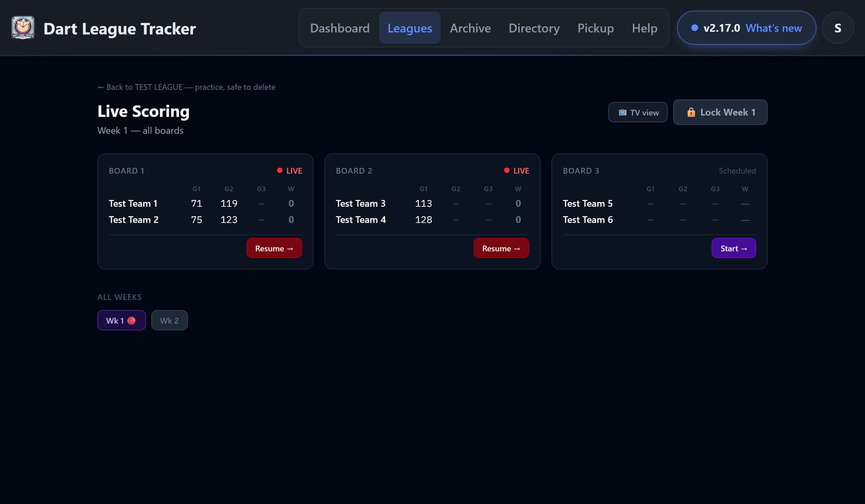
Task: Click the Test Team 6 name
Action: pos(588,220)
